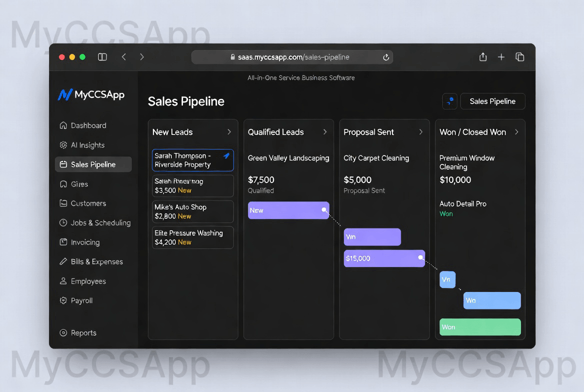This screenshot has height=392, width=584.
Task: Click the Jobs & Scheduling clock icon
Action: click(x=63, y=222)
